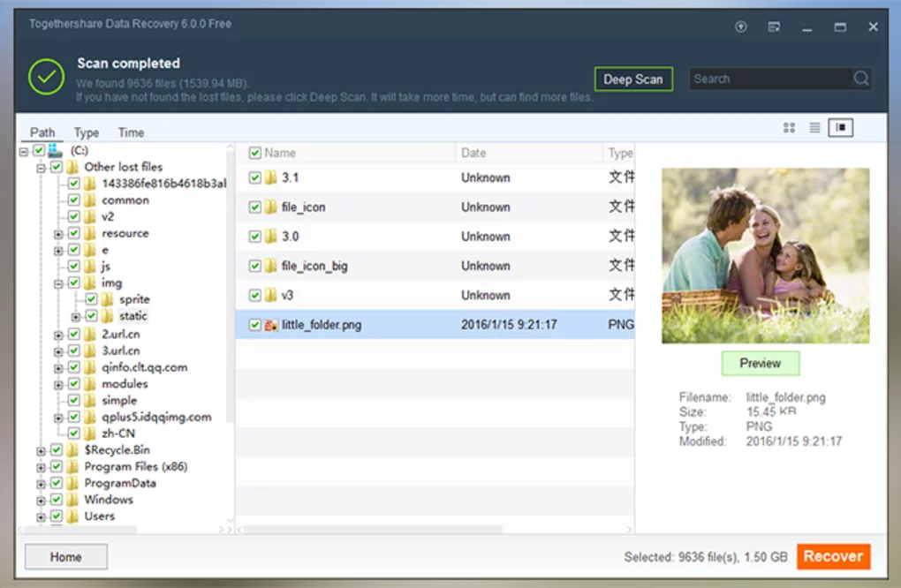Click the C: drive icon in tree
901x588 pixels.
(x=56, y=151)
